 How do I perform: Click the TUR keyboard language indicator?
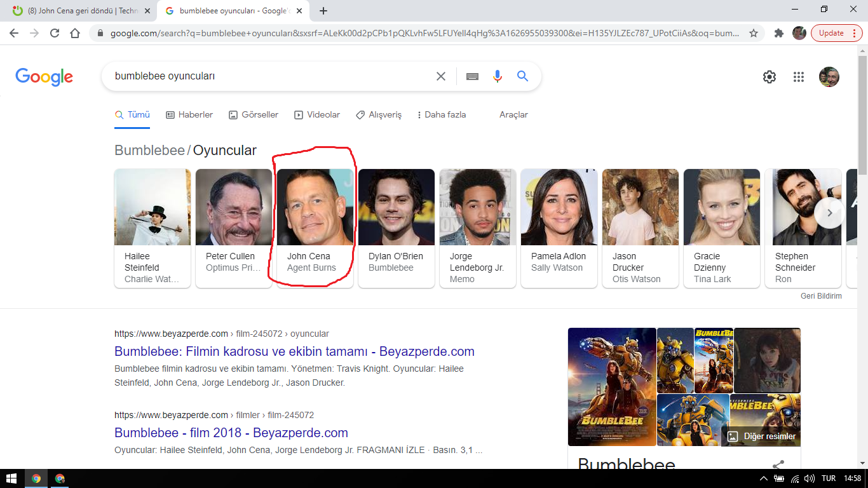(x=829, y=478)
